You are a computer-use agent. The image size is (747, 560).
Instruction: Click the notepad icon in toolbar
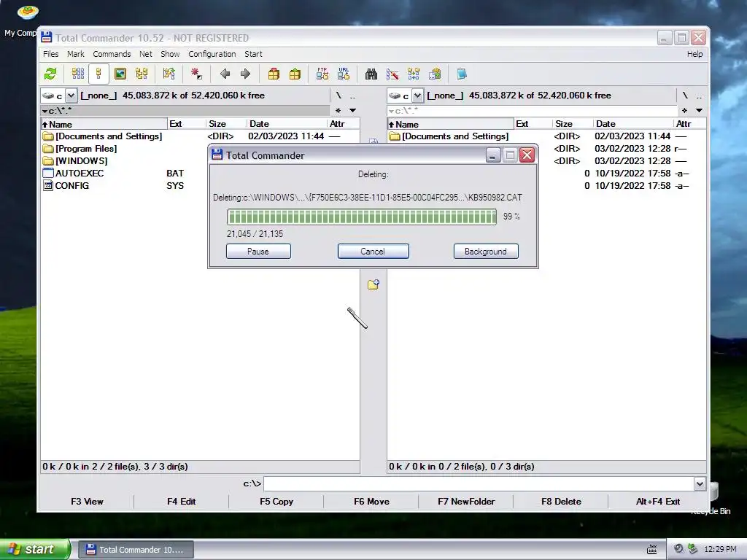[x=462, y=74]
